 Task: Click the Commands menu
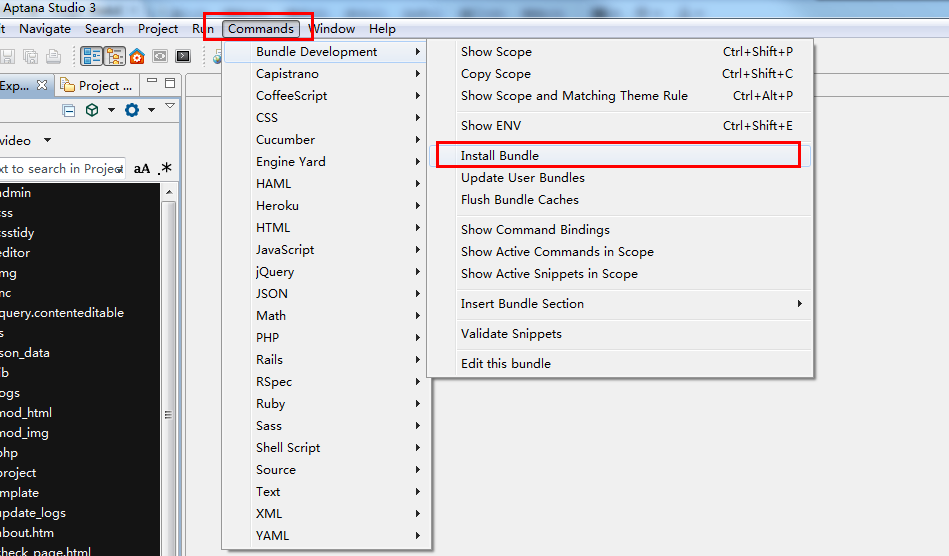tap(261, 29)
